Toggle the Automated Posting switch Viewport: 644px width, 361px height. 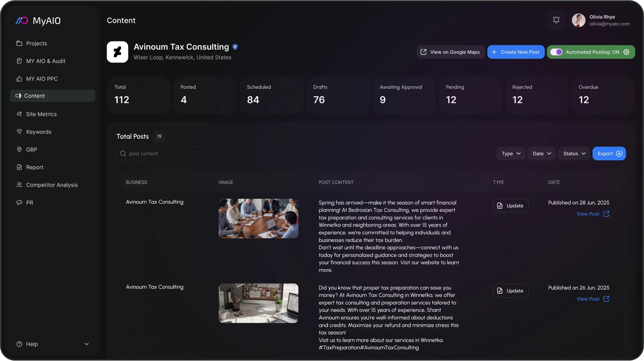tap(556, 52)
